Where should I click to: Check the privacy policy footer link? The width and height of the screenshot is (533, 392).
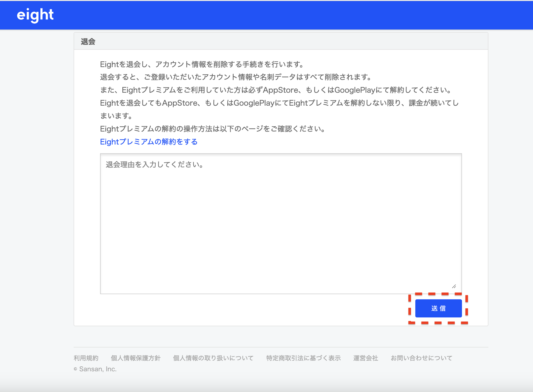pos(135,358)
